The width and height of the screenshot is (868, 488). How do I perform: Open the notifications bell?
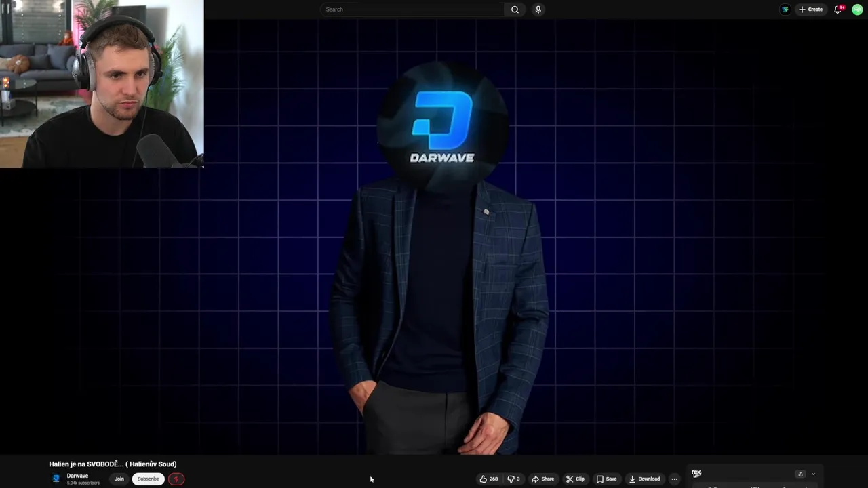click(x=838, y=9)
